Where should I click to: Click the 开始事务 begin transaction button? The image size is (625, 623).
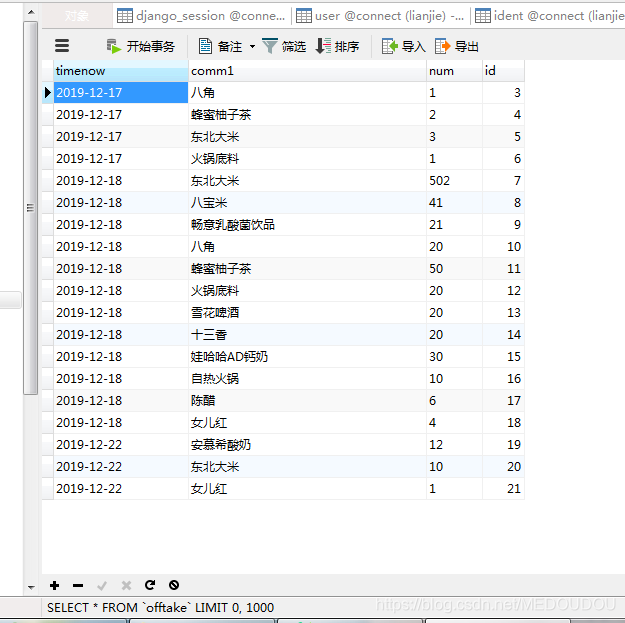[x=141, y=47]
